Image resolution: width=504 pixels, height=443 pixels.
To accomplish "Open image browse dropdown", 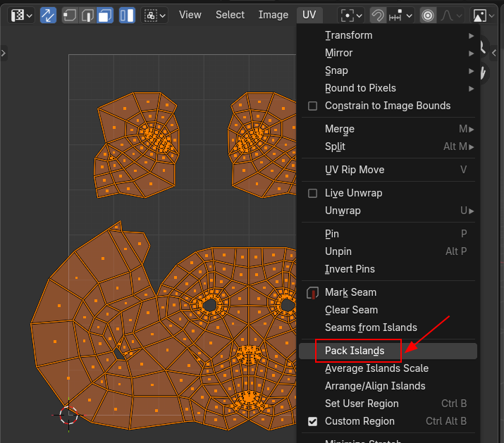I will (x=483, y=15).
